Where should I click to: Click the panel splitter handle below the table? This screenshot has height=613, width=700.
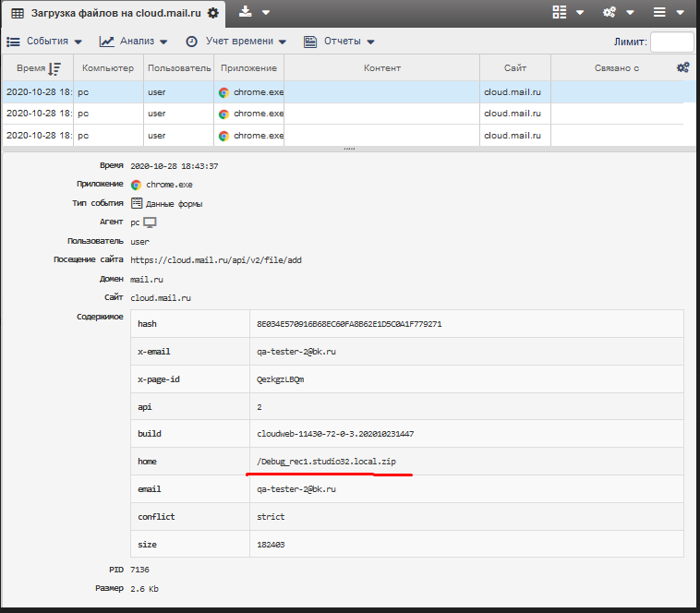click(x=349, y=149)
